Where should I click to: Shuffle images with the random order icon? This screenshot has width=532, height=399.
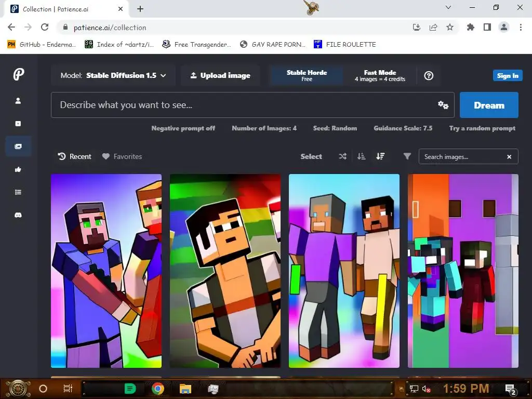point(343,156)
